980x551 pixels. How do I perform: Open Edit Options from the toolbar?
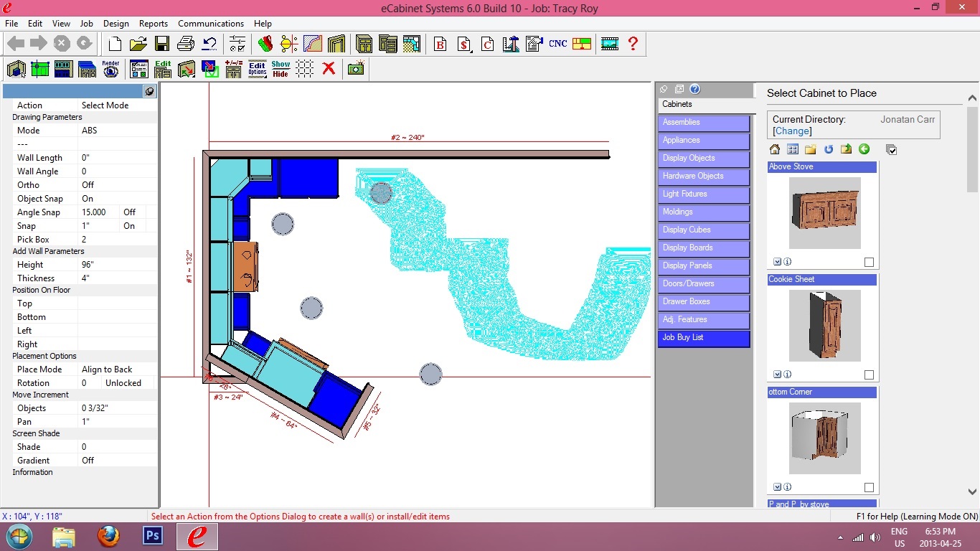tap(258, 69)
